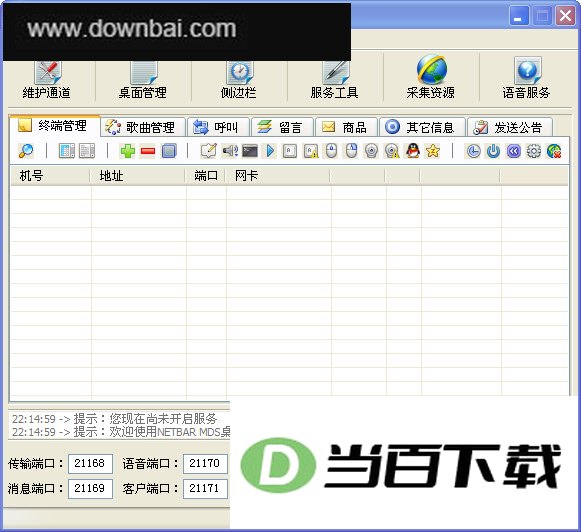Click the yellow star favorites icon
Screen dimensions: 581x532
pos(432,151)
